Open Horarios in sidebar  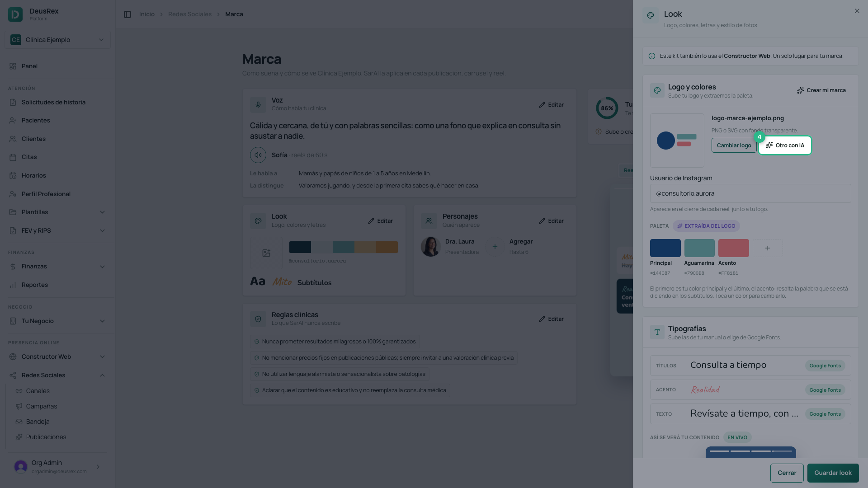click(x=57, y=175)
